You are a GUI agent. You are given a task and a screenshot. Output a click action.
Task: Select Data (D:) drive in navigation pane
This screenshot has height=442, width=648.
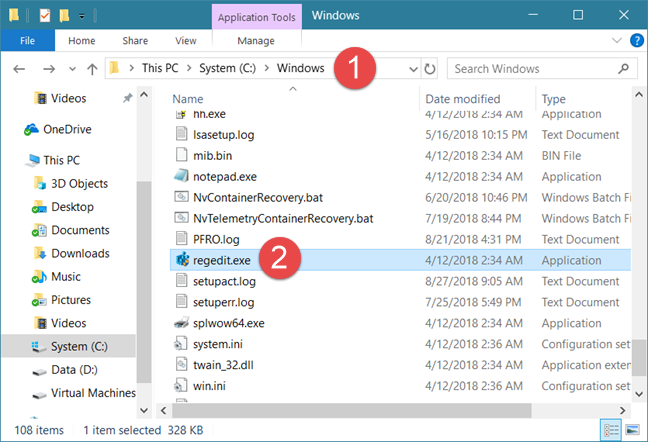click(x=74, y=370)
